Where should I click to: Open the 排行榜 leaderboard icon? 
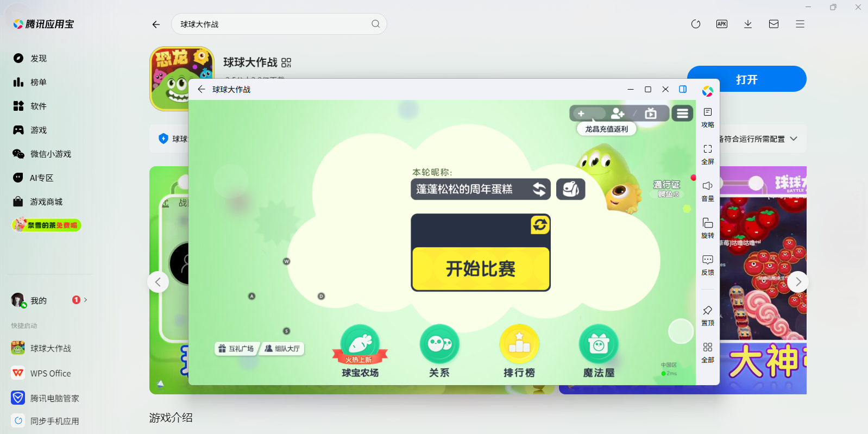[x=519, y=344]
